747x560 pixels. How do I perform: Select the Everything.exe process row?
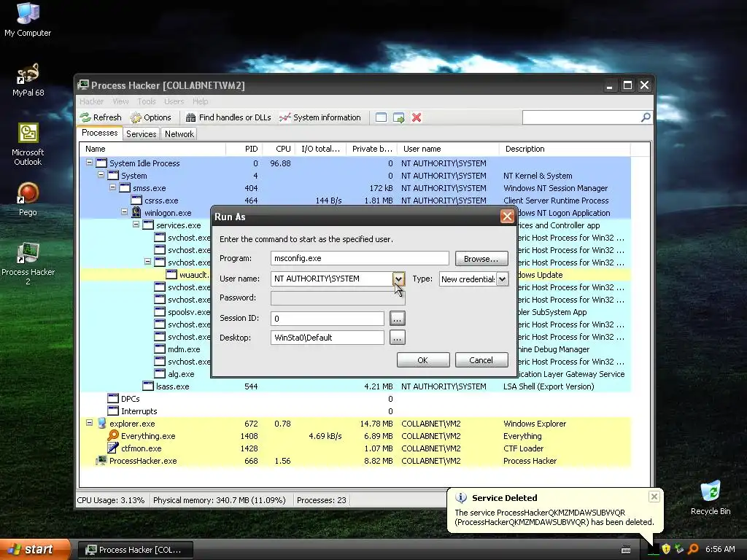[x=355, y=436]
